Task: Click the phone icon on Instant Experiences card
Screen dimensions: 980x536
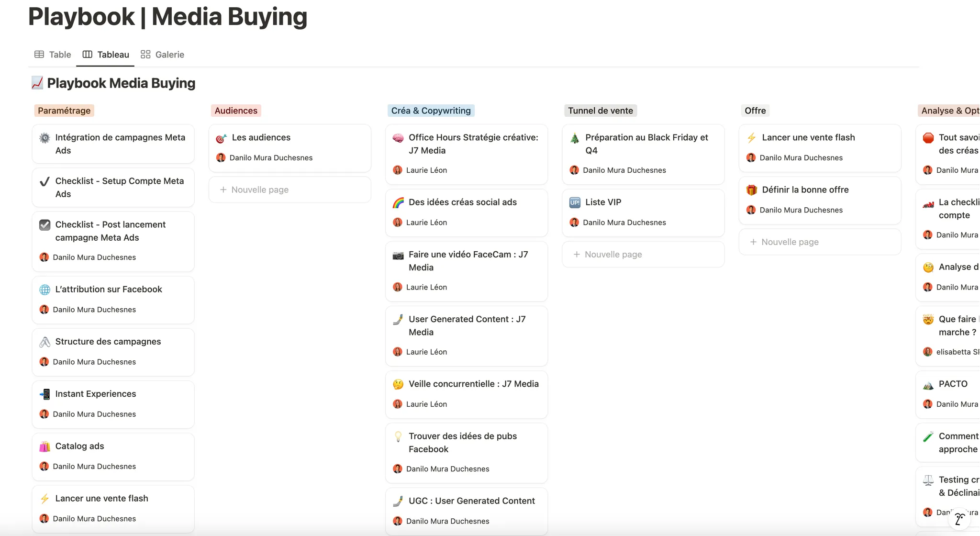Action: pyautogui.click(x=45, y=394)
